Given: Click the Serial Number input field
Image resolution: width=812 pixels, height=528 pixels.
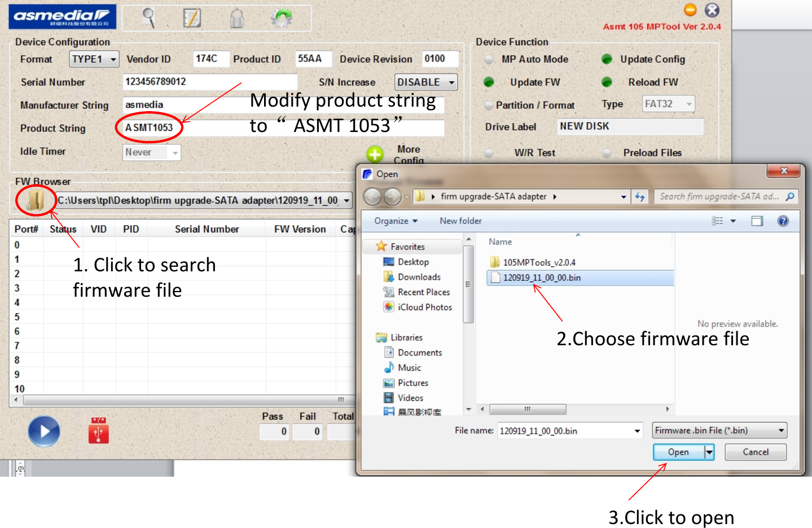Looking at the screenshot, I should click(x=209, y=82).
